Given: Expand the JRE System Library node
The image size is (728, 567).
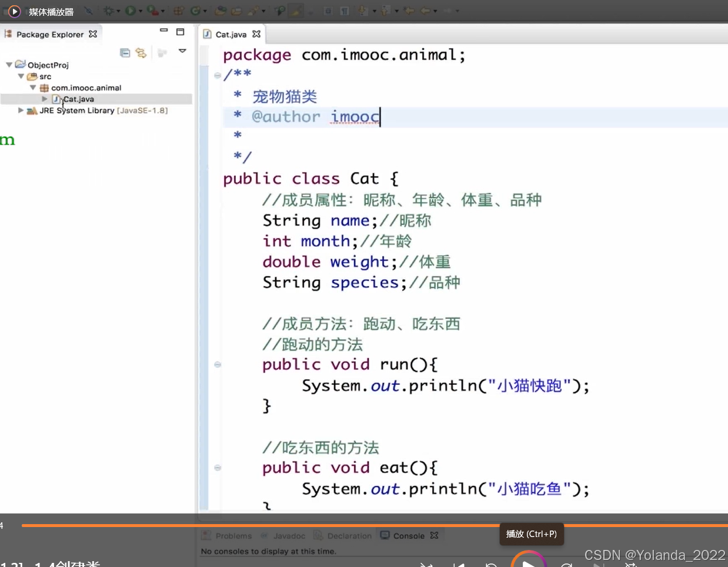Looking at the screenshot, I should 21,110.
